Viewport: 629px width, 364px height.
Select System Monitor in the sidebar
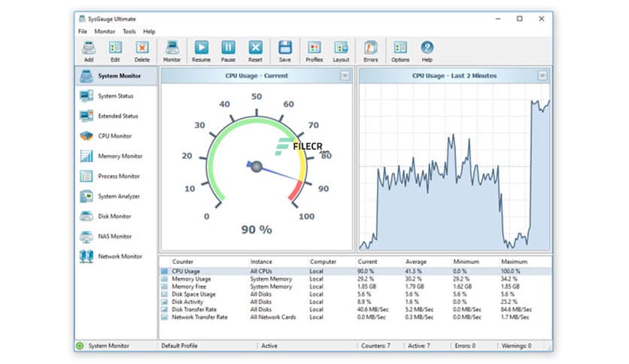click(x=116, y=76)
